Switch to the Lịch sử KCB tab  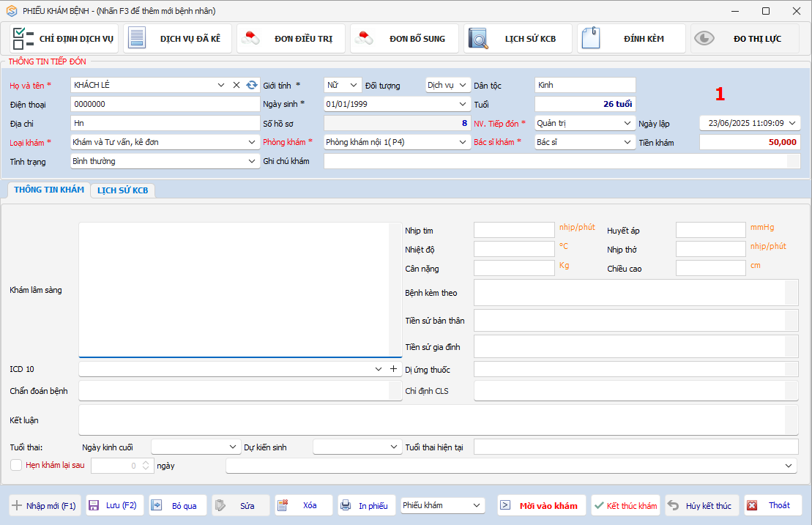click(x=123, y=190)
